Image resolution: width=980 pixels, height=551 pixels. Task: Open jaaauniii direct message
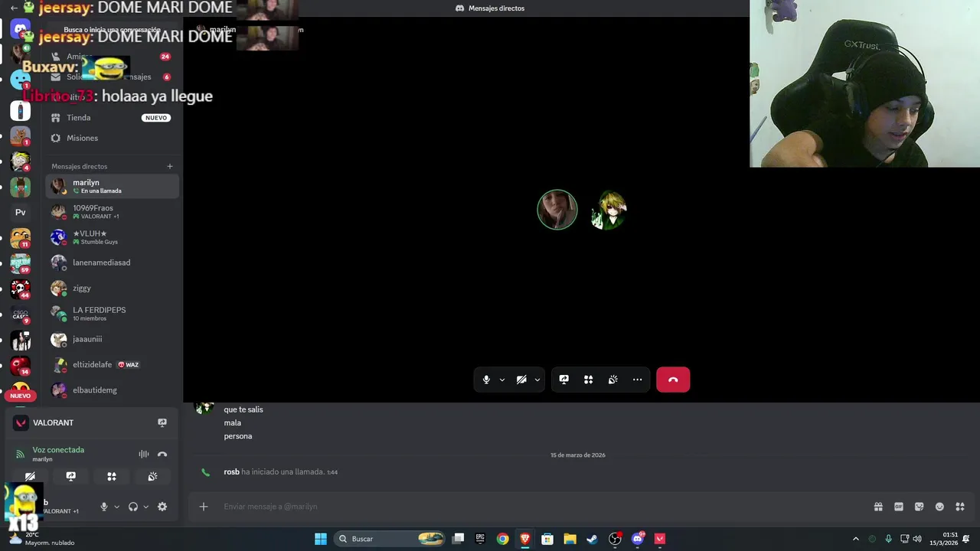pyautogui.click(x=112, y=339)
